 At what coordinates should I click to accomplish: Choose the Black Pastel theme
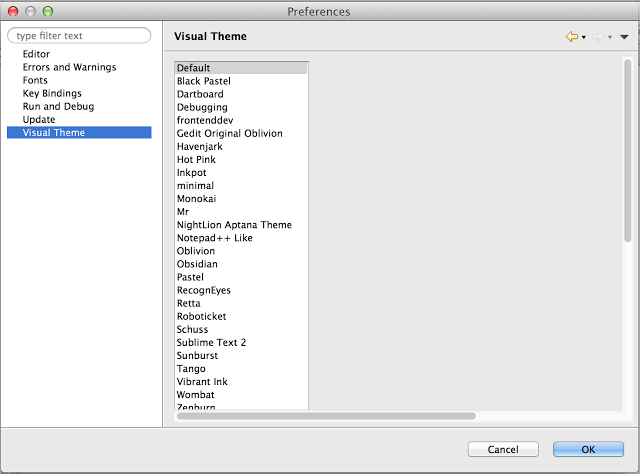(x=204, y=81)
